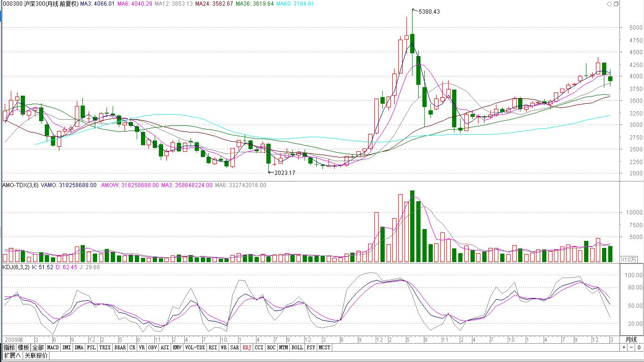Viewport: 644px width, 362px height.
Task: Switch indicator to TRIX
Action: (x=105, y=347)
